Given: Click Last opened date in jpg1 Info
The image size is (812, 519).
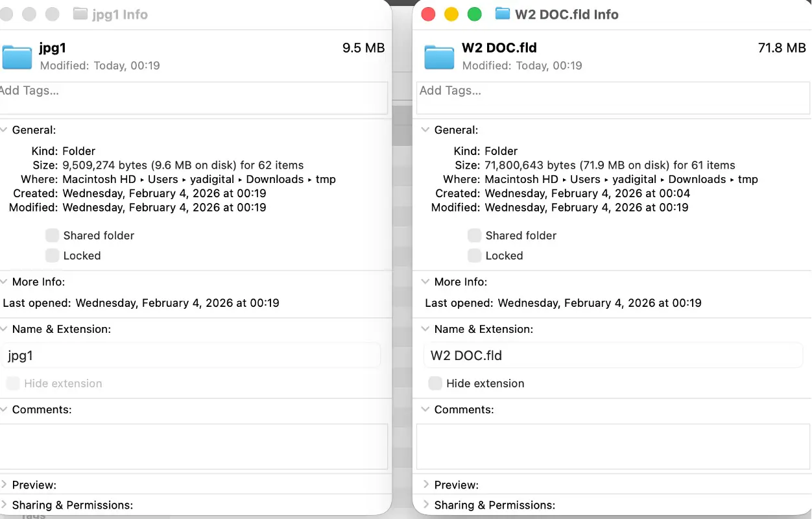Looking at the screenshot, I should pyautogui.click(x=178, y=303).
